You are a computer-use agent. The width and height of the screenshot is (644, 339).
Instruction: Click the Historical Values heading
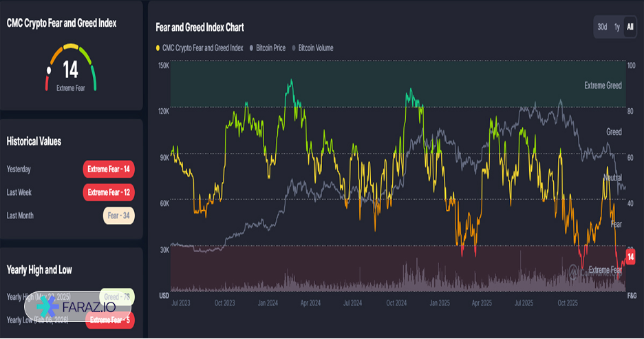34,141
